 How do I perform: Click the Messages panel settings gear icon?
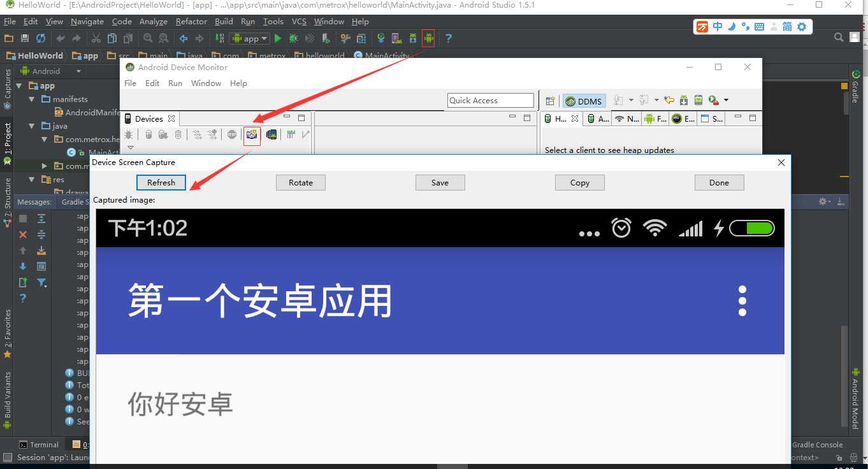(x=823, y=201)
